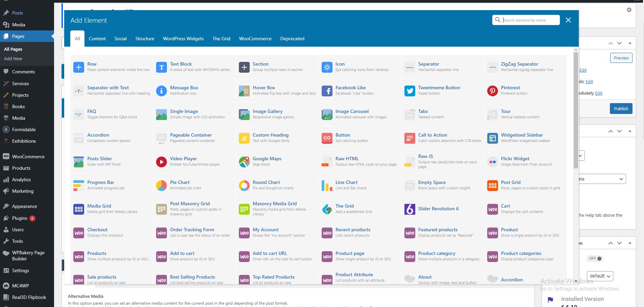Select the Google Maps element icon
Viewport: 644px width, 307px height.
point(244,162)
